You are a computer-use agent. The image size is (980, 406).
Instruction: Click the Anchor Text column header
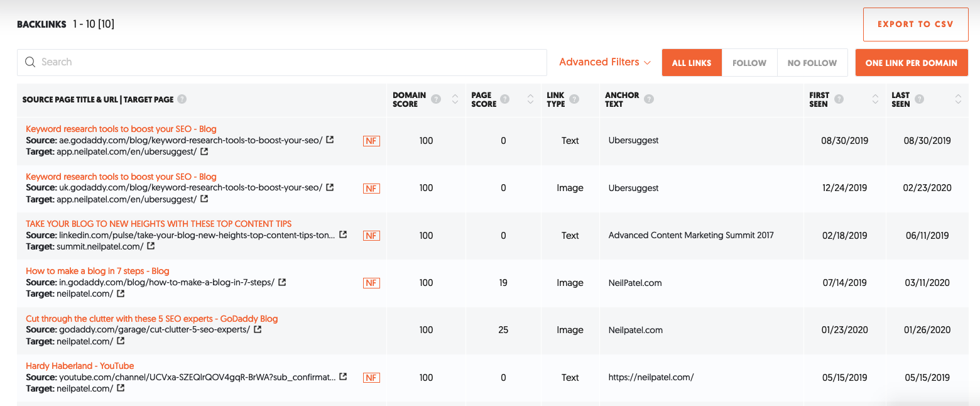click(622, 99)
